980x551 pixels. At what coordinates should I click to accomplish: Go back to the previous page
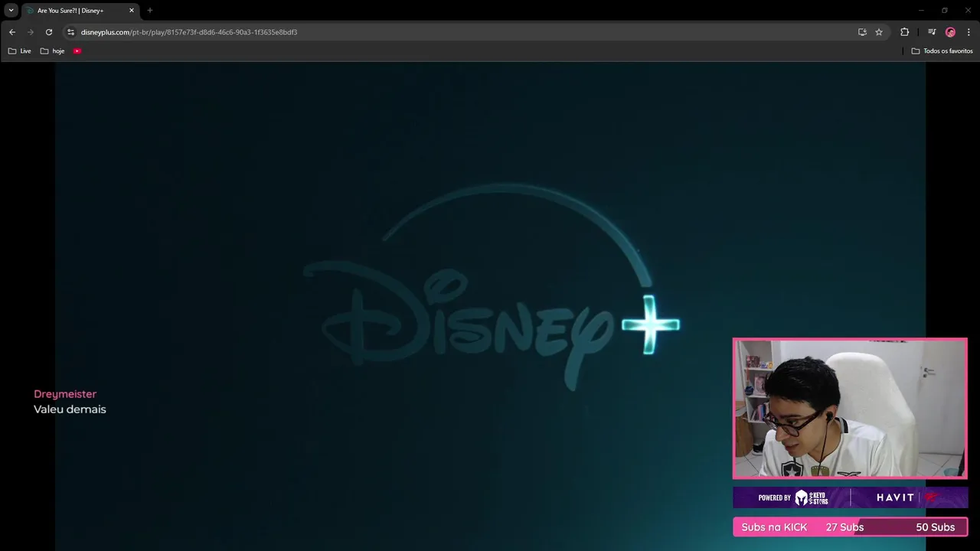click(11, 32)
